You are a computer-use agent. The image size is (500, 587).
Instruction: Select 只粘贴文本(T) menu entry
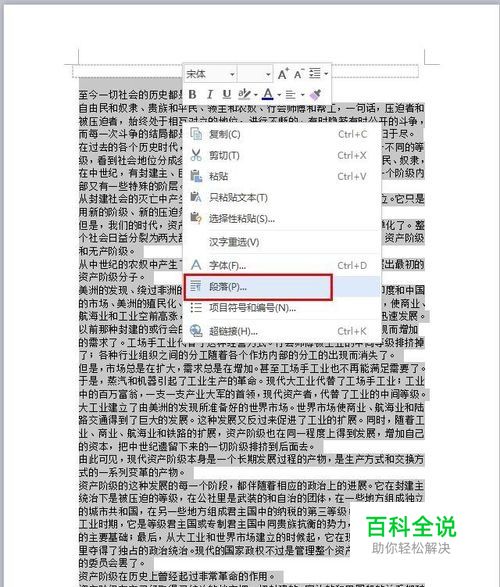click(282, 197)
